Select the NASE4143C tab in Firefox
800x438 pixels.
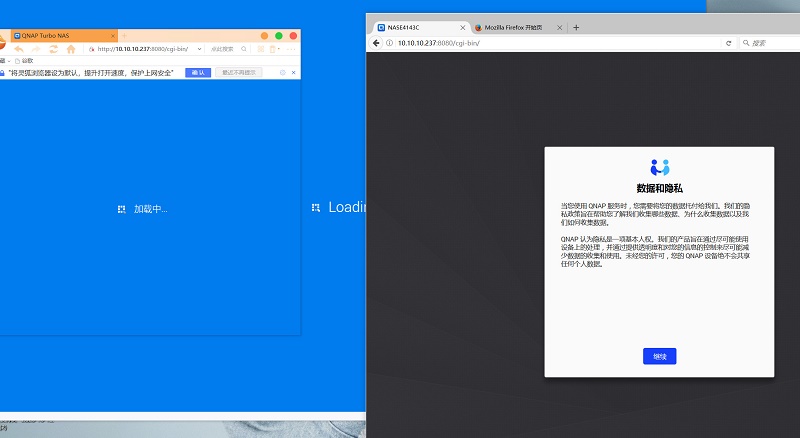tap(421, 28)
